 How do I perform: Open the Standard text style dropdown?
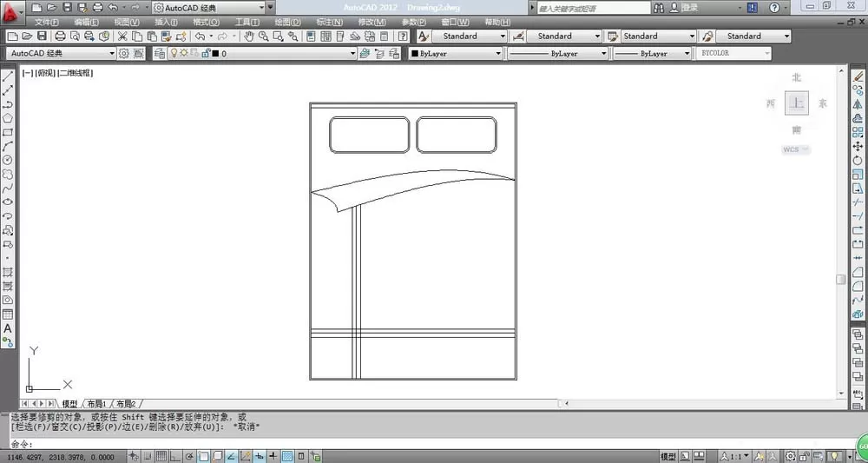(x=470, y=36)
